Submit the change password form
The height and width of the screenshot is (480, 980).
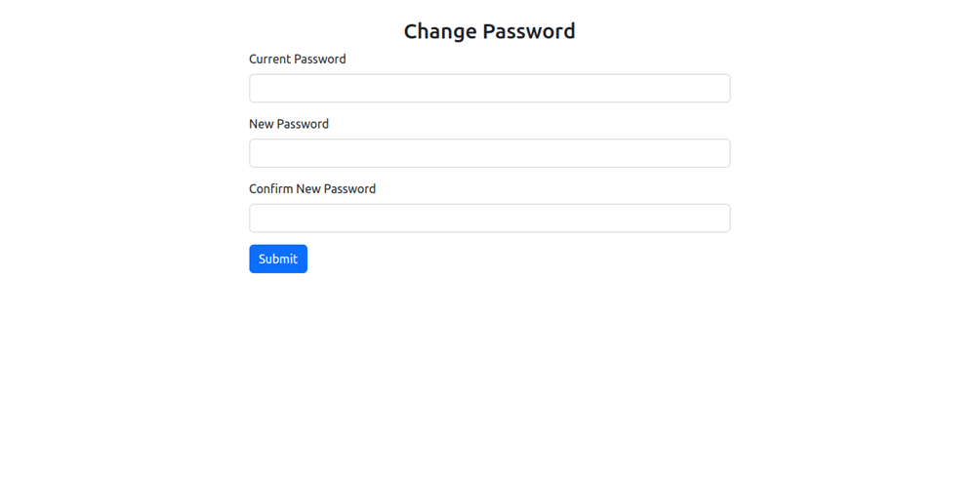pyautogui.click(x=278, y=260)
